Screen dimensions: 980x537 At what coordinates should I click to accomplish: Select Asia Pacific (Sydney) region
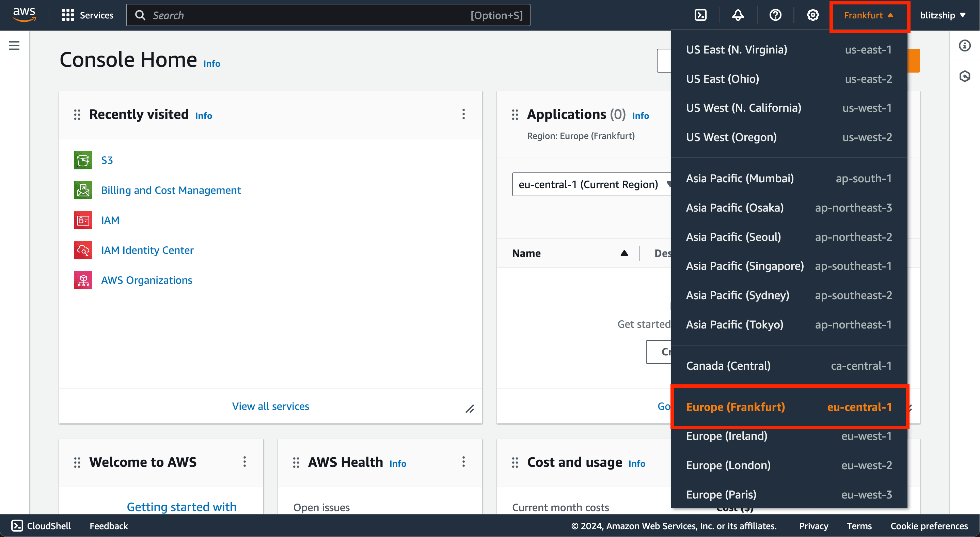789,295
